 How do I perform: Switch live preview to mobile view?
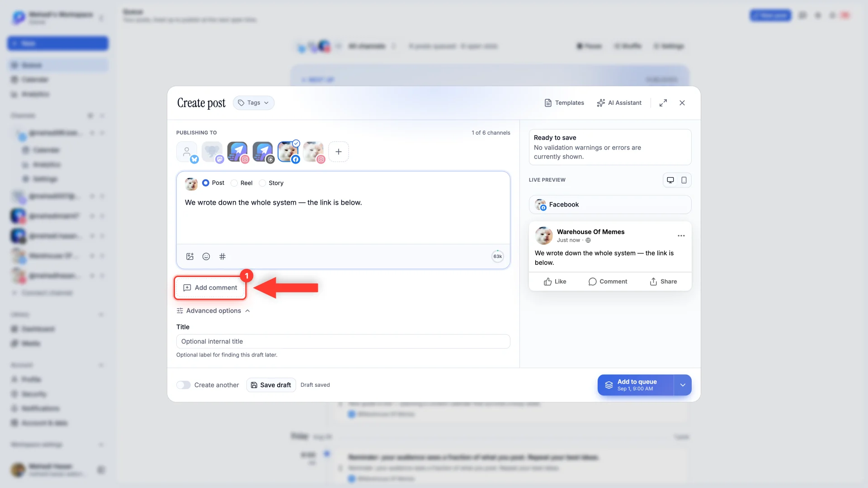(x=684, y=180)
